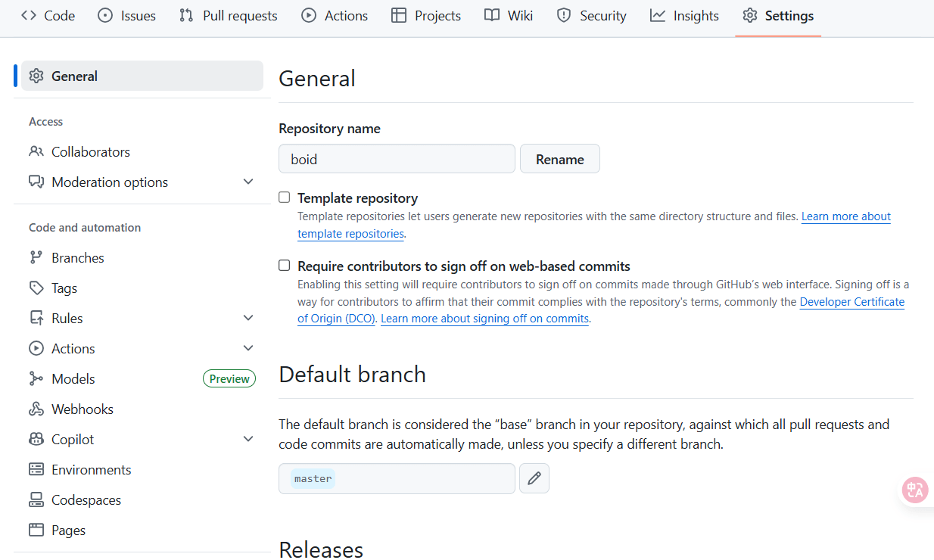Screen dimensions: 934x560
Task: Click the Tags label icon
Action: tap(36, 288)
